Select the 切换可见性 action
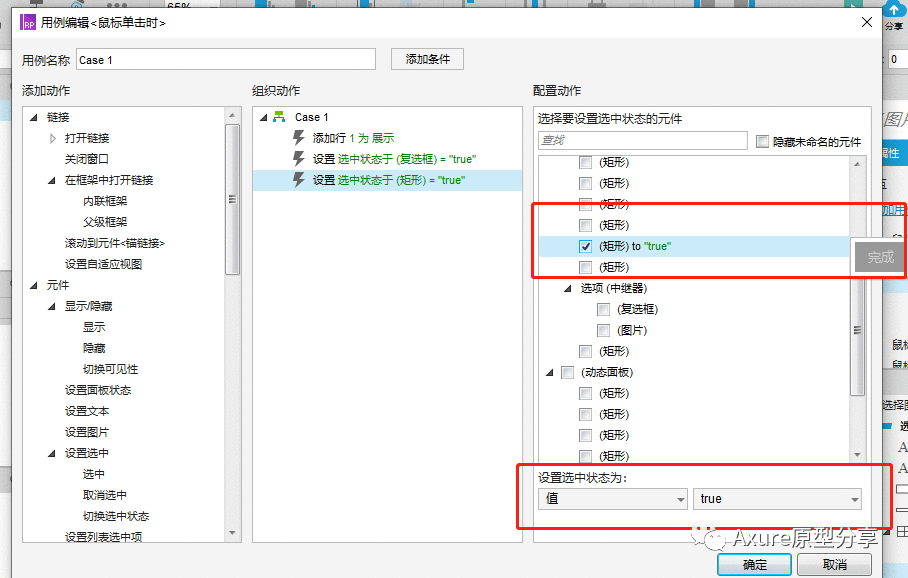 [110, 369]
